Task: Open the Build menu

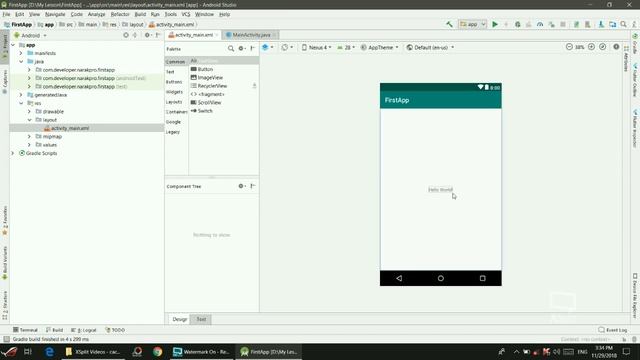Action: (140, 14)
